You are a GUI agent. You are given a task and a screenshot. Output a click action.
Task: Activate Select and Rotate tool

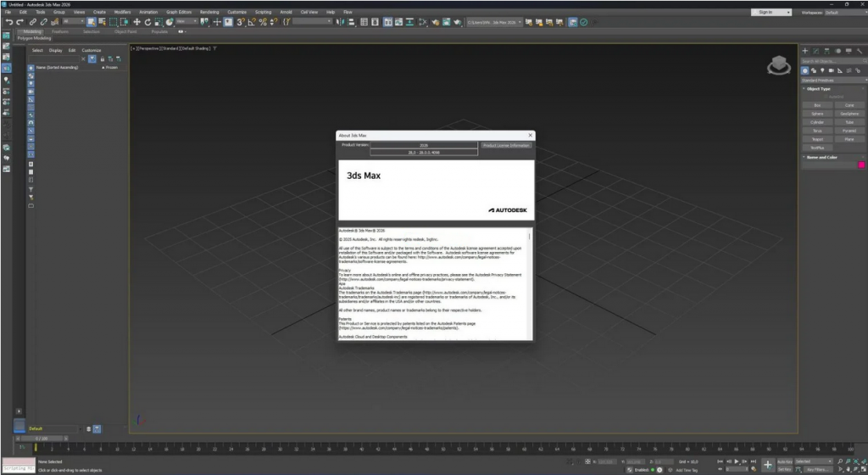click(147, 22)
